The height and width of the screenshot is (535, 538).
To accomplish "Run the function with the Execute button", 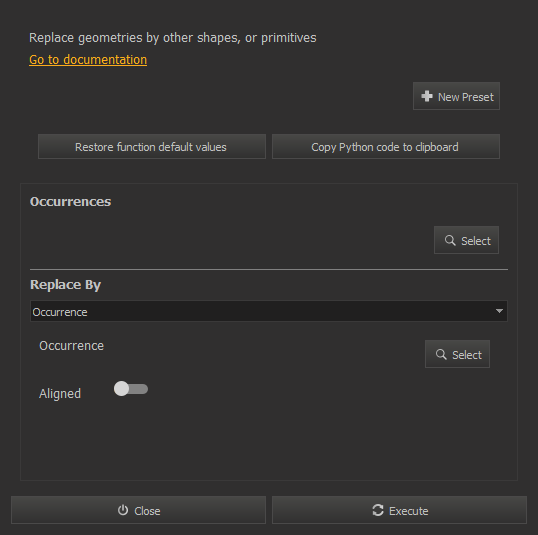I will click(x=399, y=510).
